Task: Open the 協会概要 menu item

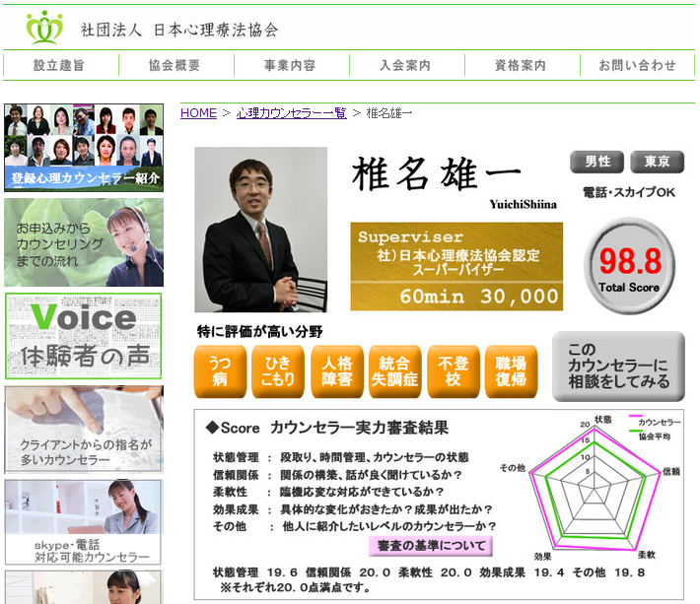Action: 175,66
